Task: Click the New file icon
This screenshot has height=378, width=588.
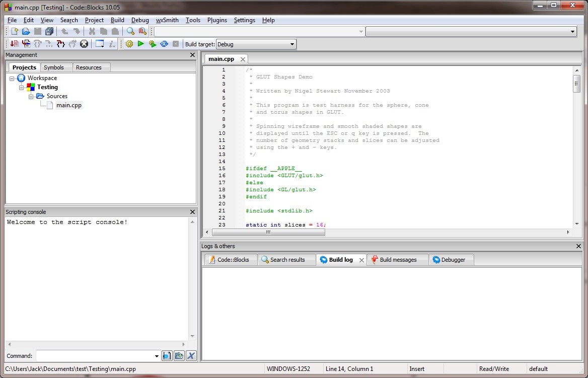Action: 15,32
